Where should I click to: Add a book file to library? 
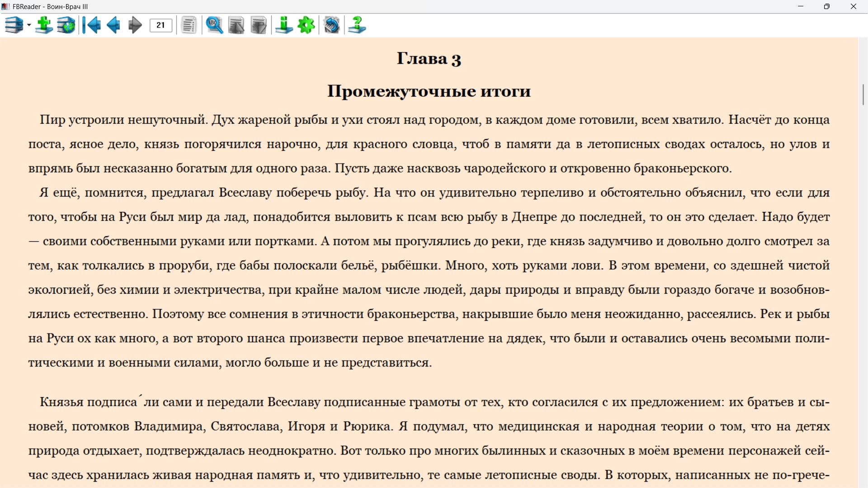coord(44,25)
